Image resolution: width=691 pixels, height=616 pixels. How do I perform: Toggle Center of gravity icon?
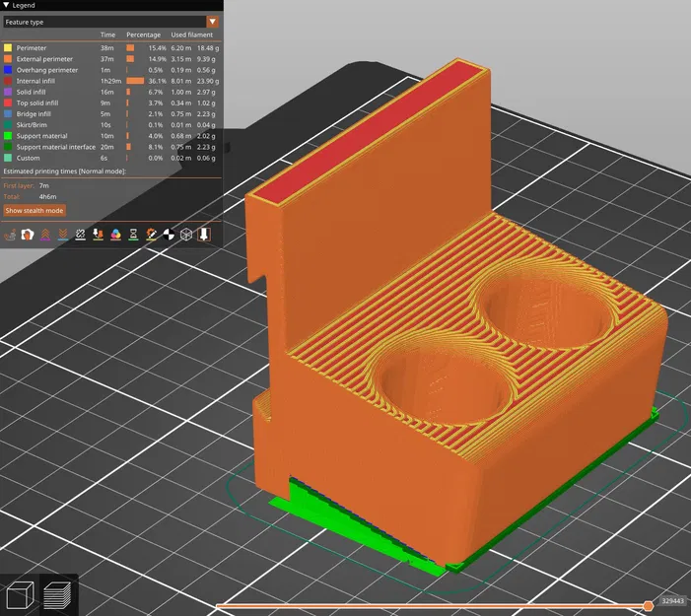169,235
